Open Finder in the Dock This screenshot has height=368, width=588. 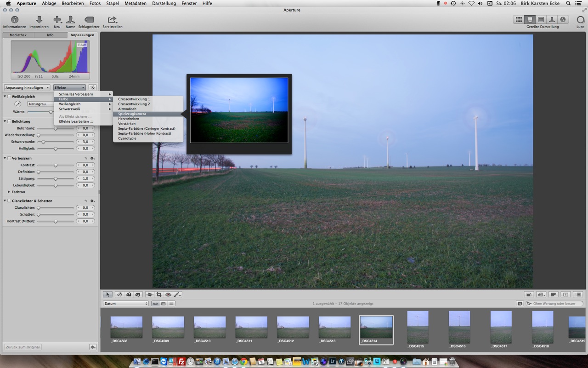click(x=137, y=362)
